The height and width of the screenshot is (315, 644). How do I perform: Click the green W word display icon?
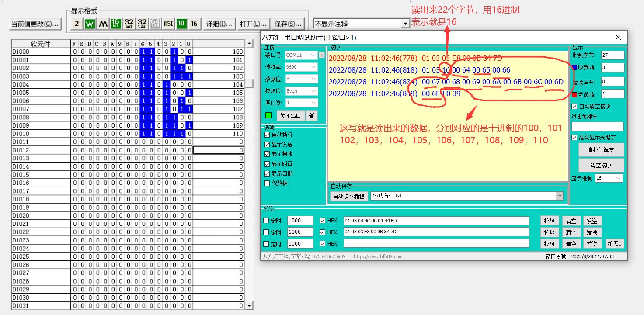tap(90, 24)
